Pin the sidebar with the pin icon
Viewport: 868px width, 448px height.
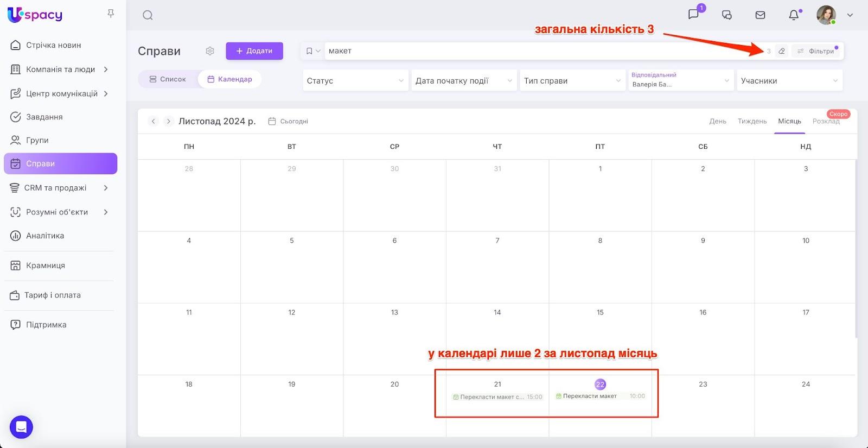pos(111,14)
